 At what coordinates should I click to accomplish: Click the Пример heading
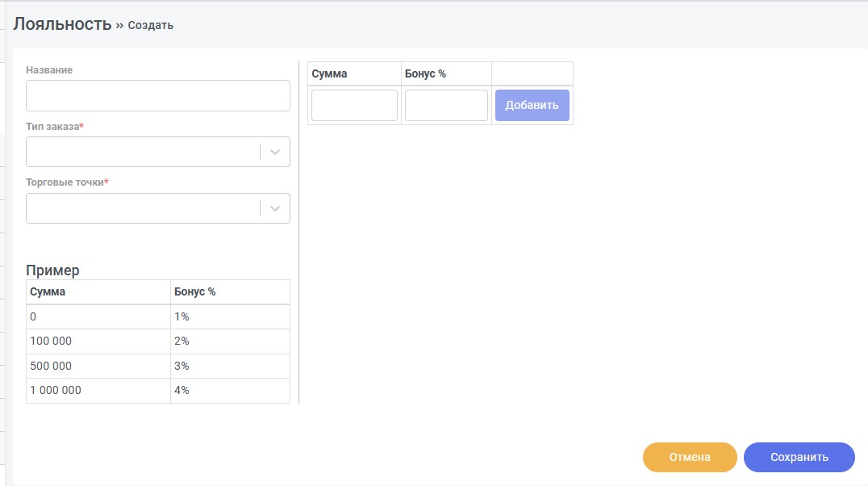pyautogui.click(x=52, y=270)
